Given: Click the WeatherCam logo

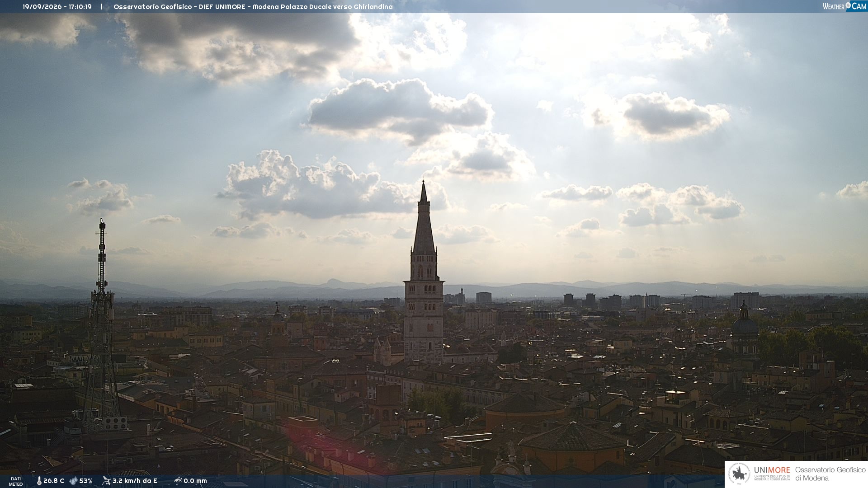Looking at the screenshot, I should [844, 6].
